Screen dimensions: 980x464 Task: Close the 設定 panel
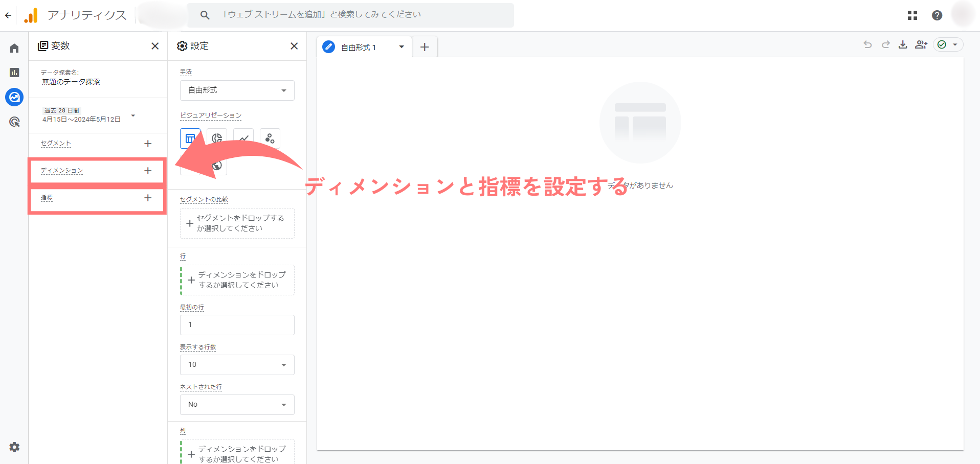click(x=294, y=46)
